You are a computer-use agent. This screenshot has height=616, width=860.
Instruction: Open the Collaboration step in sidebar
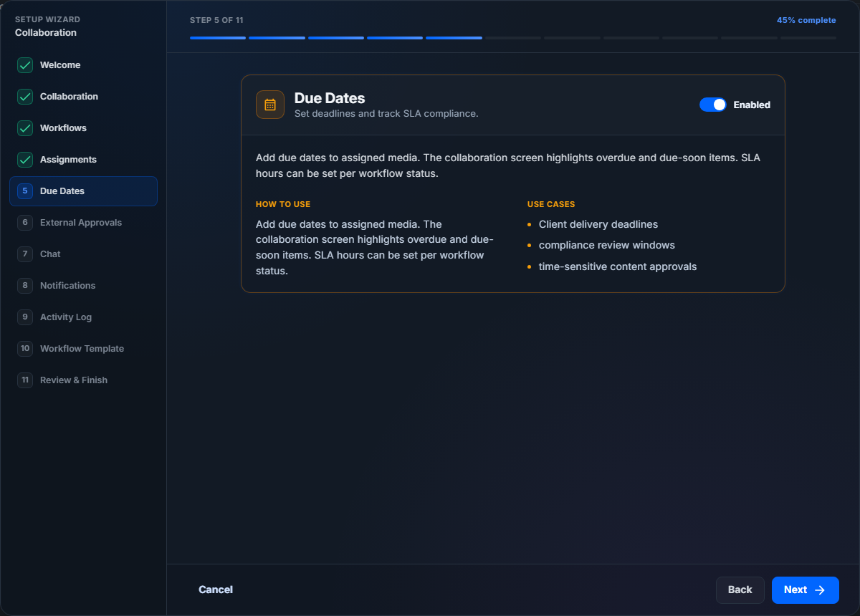click(x=83, y=97)
